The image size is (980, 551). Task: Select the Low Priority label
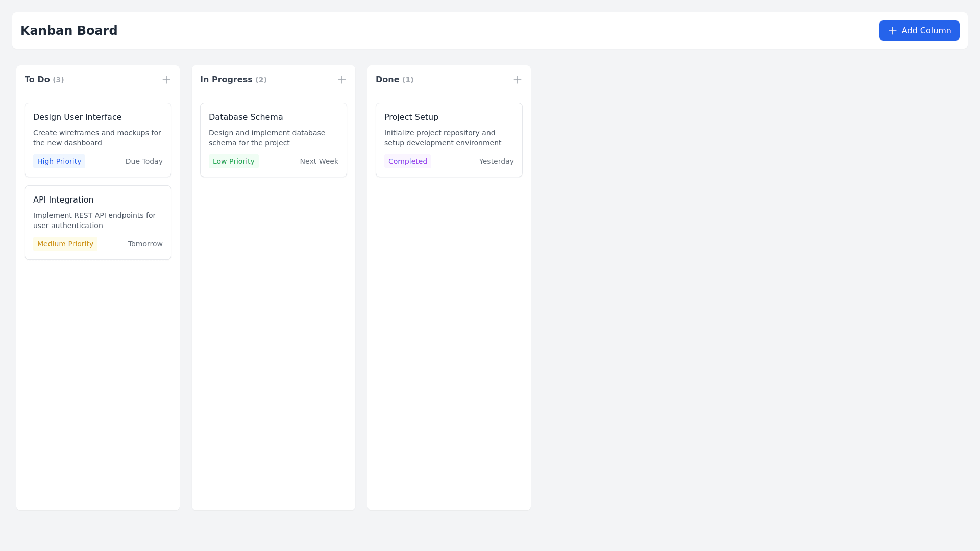234,161
